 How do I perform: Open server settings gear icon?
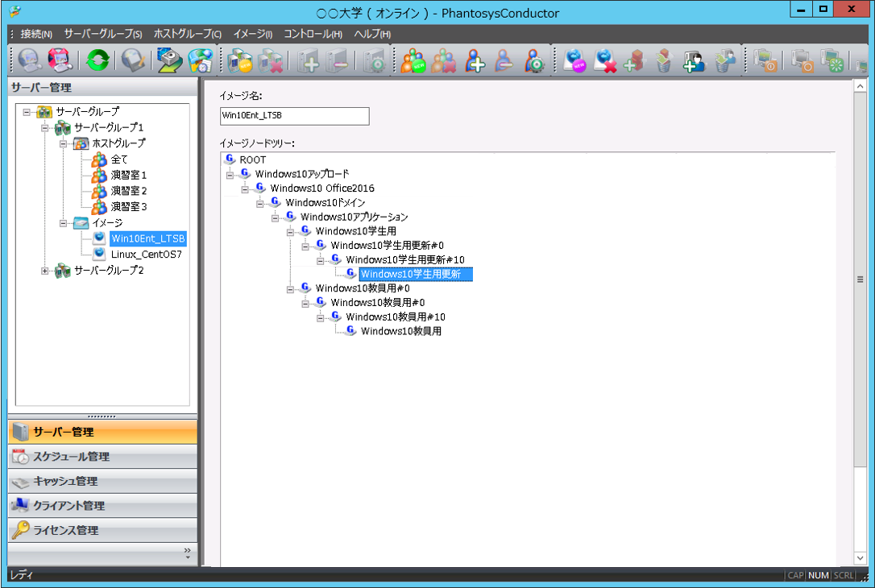pos(374,60)
